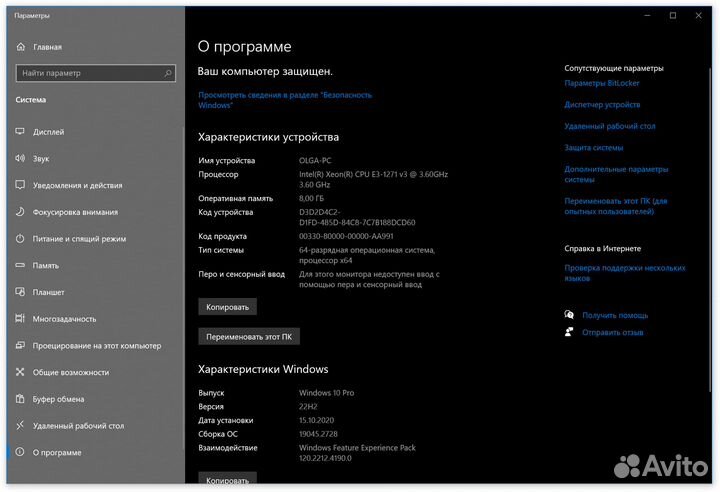Select the Планшет menu item
The width and height of the screenshot is (720, 492).
[x=48, y=292]
